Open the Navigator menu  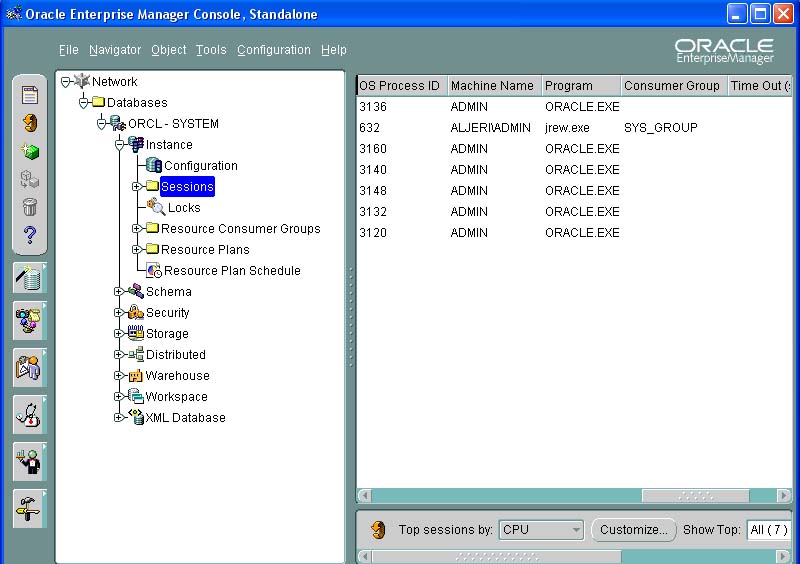point(115,50)
